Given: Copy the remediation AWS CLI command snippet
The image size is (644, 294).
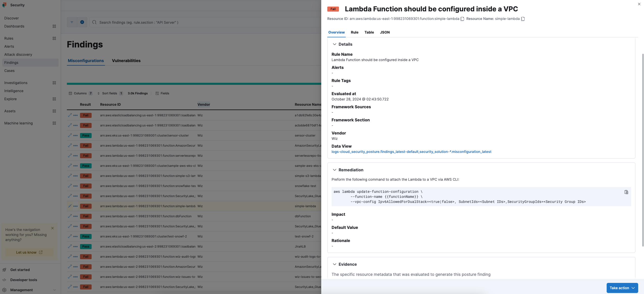Looking at the screenshot, I should (626, 192).
